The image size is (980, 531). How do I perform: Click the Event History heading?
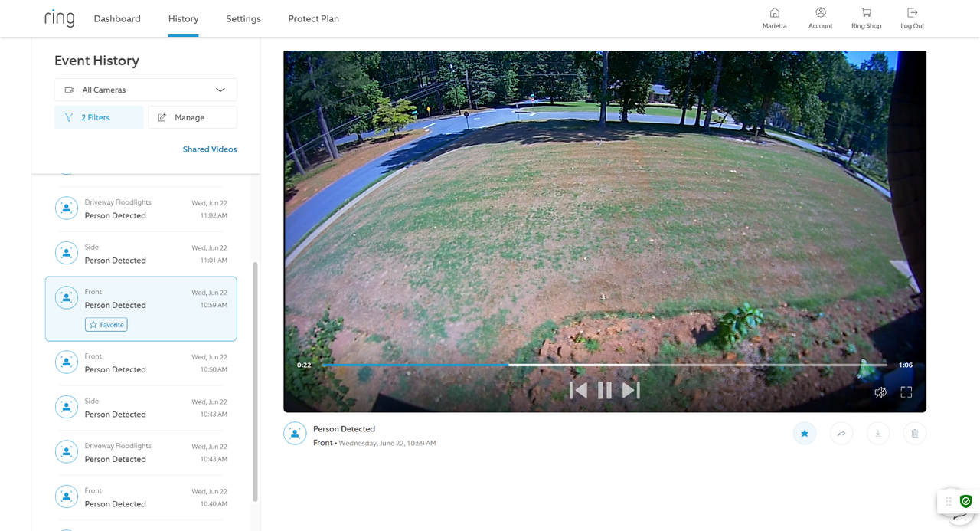point(96,61)
